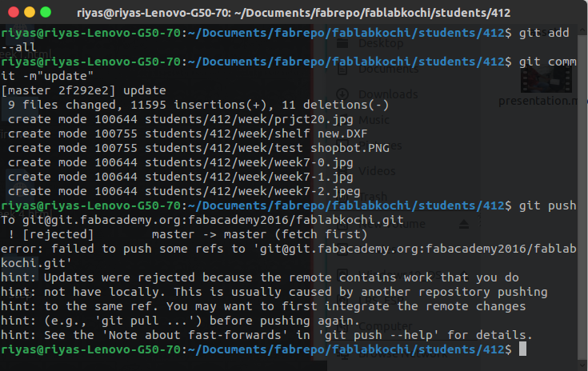Click the '! [rejected]' status text
The height and width of the screenshot is (371, 588).
coord(50,234)
